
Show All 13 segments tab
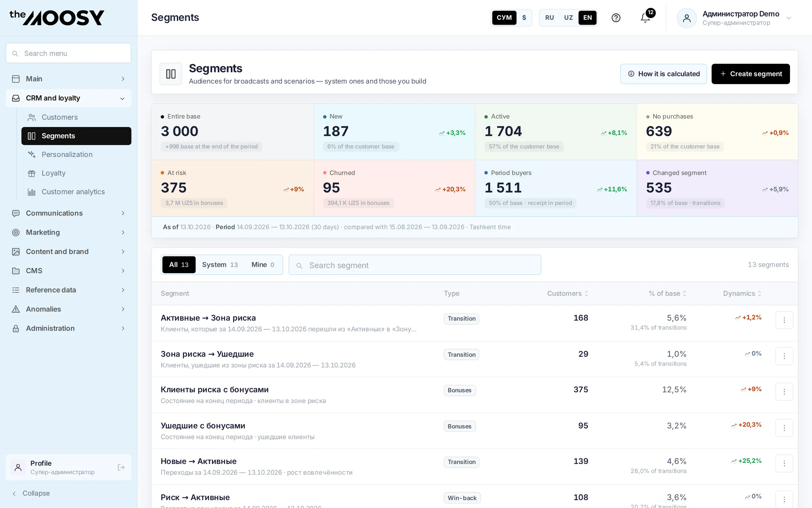[179, 264]
